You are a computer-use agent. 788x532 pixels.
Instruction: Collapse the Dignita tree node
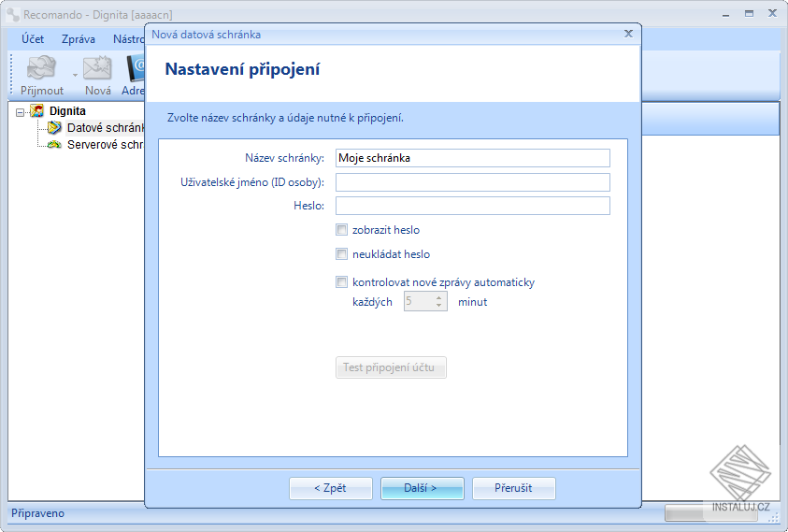(21, 112)
